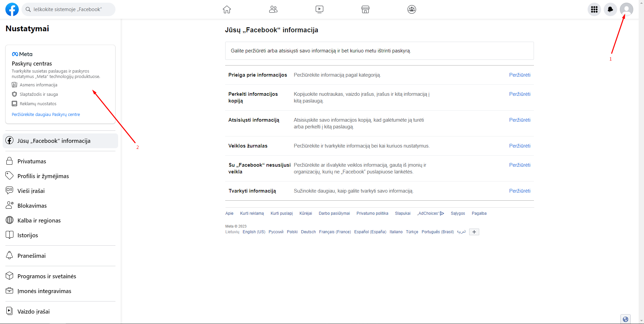
Task: Click the Vieši įrašai speech icon
Action: point(9,191)
